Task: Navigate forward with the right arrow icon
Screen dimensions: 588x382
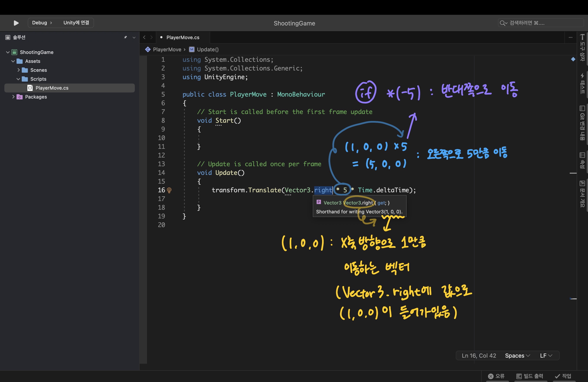Action: 151,37
